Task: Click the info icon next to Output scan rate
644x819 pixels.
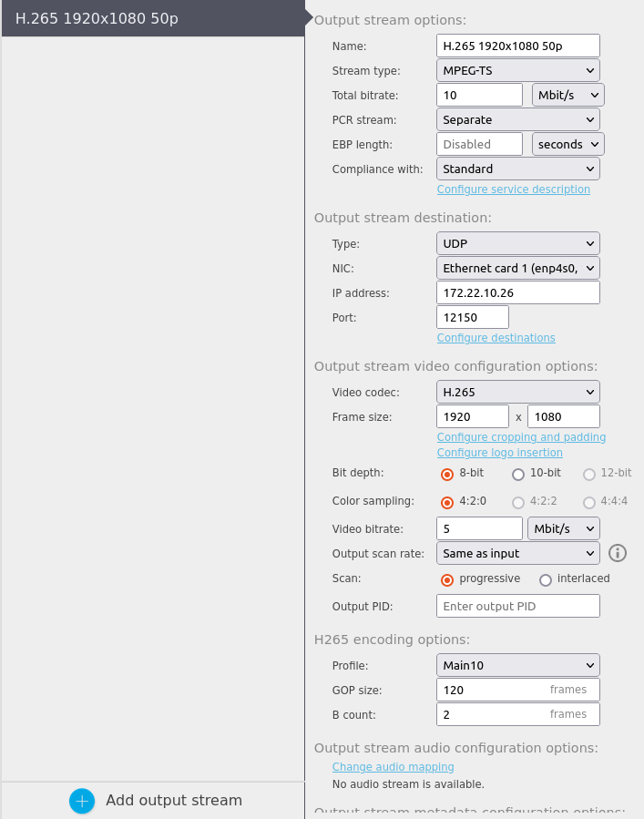Action: click(618, 553)
